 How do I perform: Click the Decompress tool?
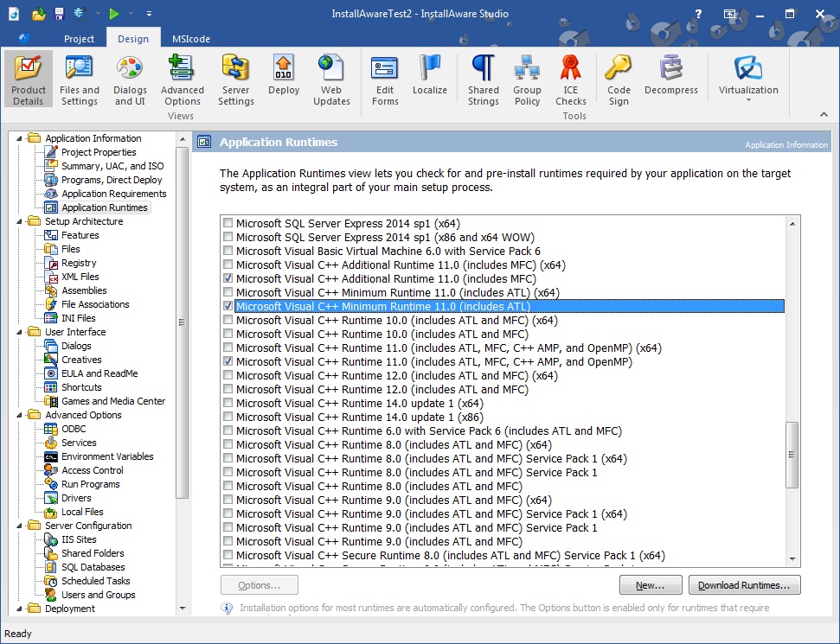(670, 75)
